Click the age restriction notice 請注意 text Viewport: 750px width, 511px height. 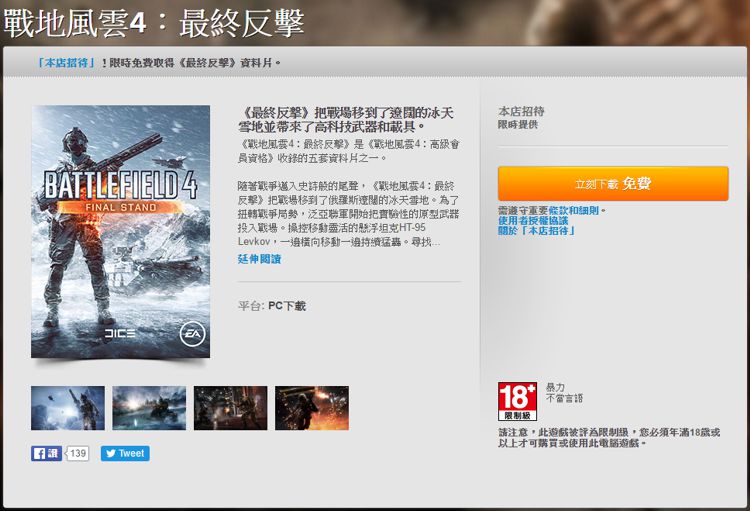(608, 438)
